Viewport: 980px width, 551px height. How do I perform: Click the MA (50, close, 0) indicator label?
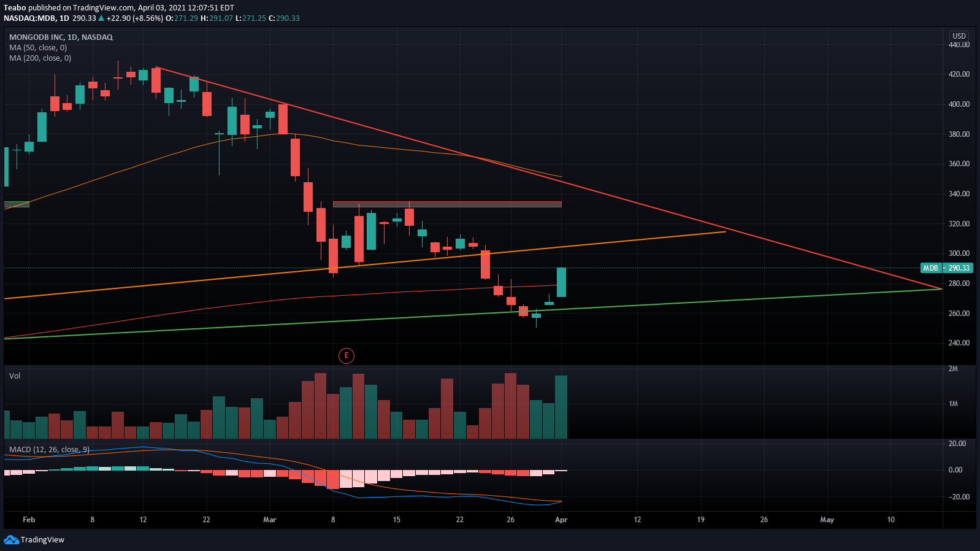coord(38,48)
